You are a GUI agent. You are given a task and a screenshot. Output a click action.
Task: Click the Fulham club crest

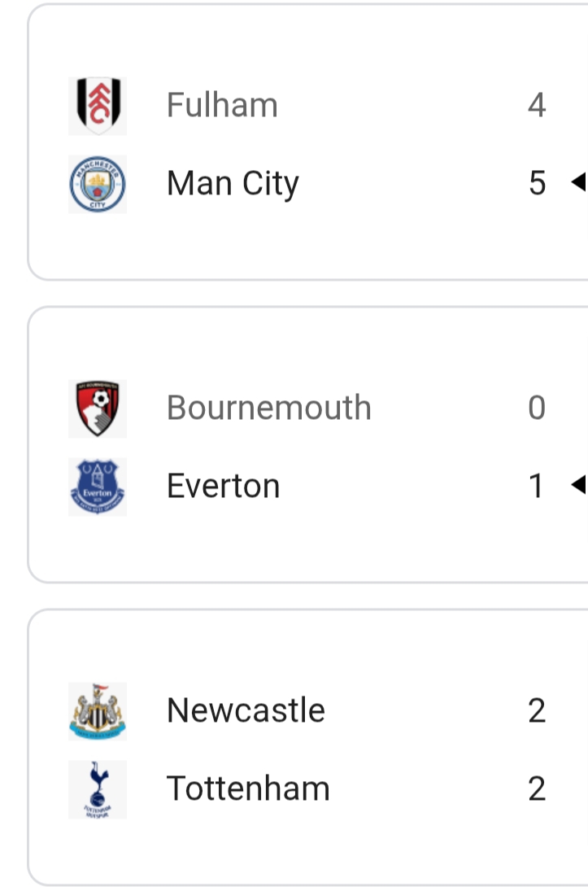pos(98,106)
